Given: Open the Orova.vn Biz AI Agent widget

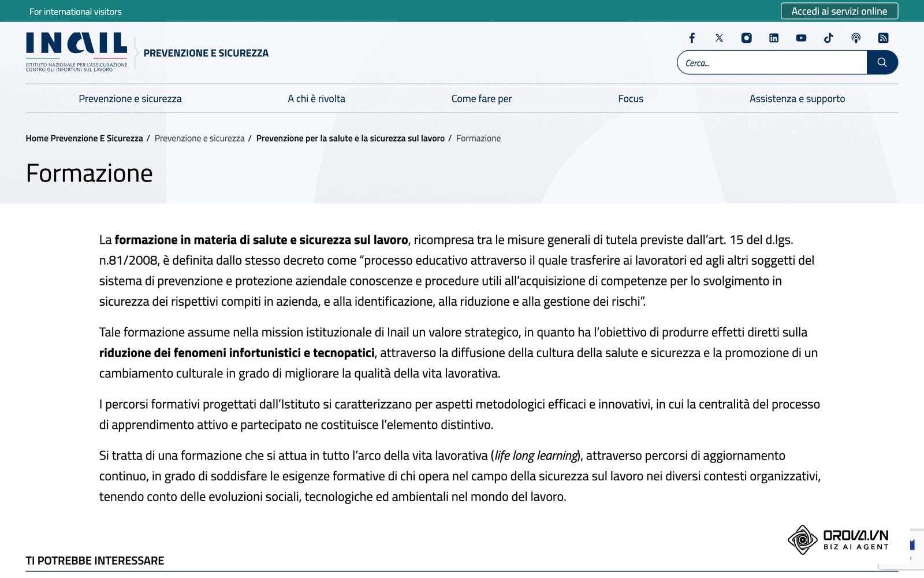Looking at the screenshot, I should point(839,540).
